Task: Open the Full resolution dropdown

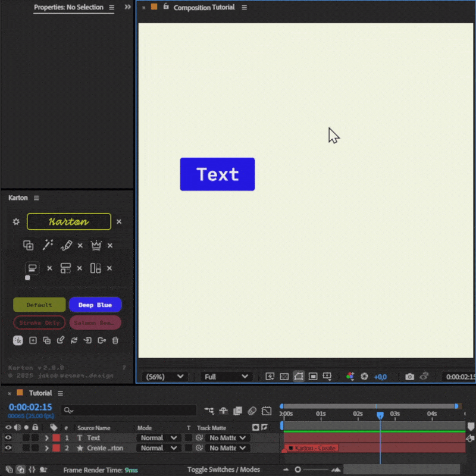Action: point(226,376)
